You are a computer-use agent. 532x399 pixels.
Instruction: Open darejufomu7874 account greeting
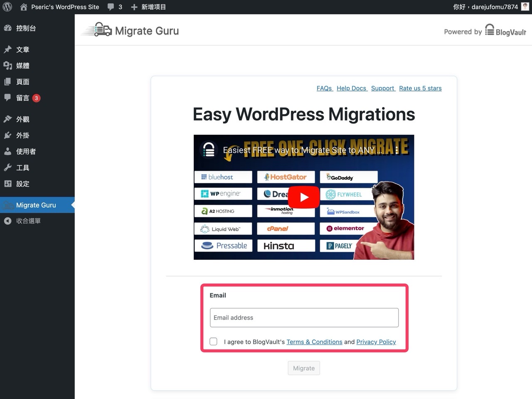coord(485,7)
